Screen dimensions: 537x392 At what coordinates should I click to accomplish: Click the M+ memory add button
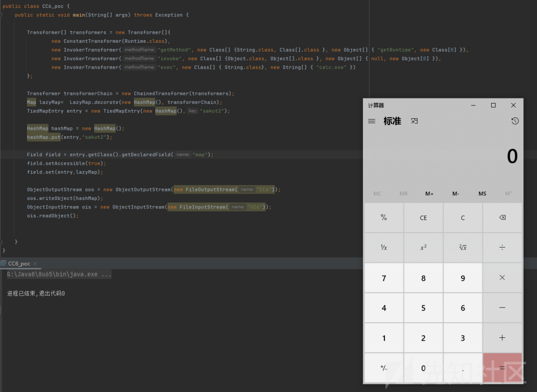429,194
